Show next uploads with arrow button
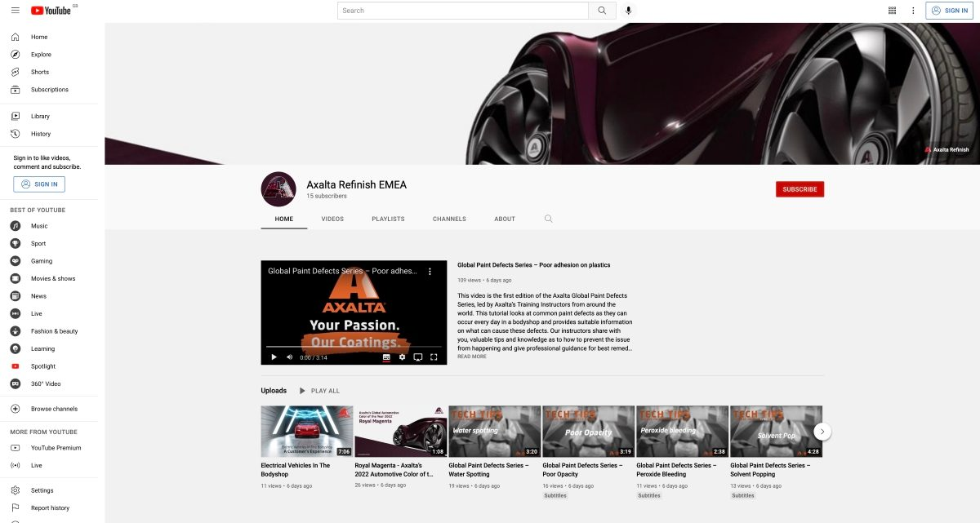This screenshot has width=980, height=523. 822,431
